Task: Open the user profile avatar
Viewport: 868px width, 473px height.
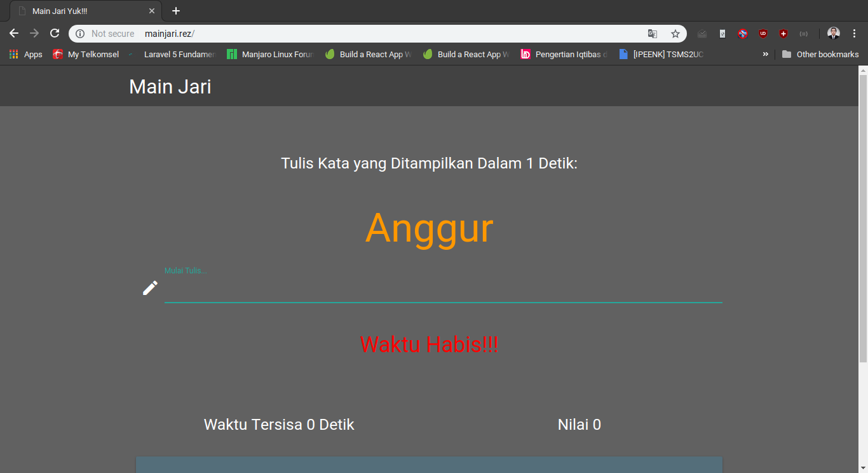Action: coord(834,34)
